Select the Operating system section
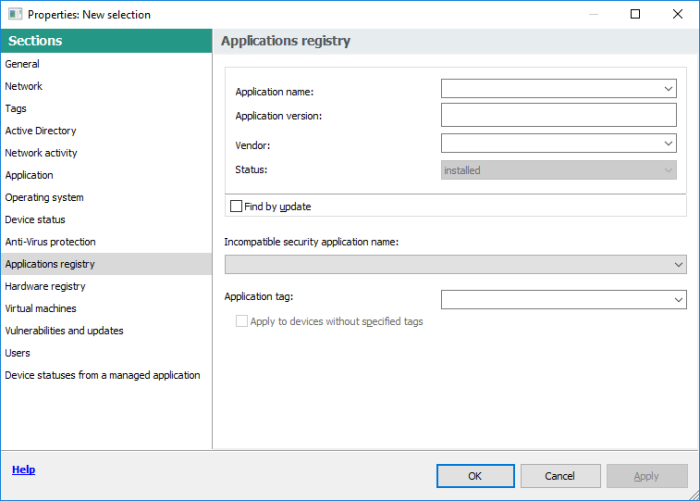The image size is (700, 501). [44, 197]
